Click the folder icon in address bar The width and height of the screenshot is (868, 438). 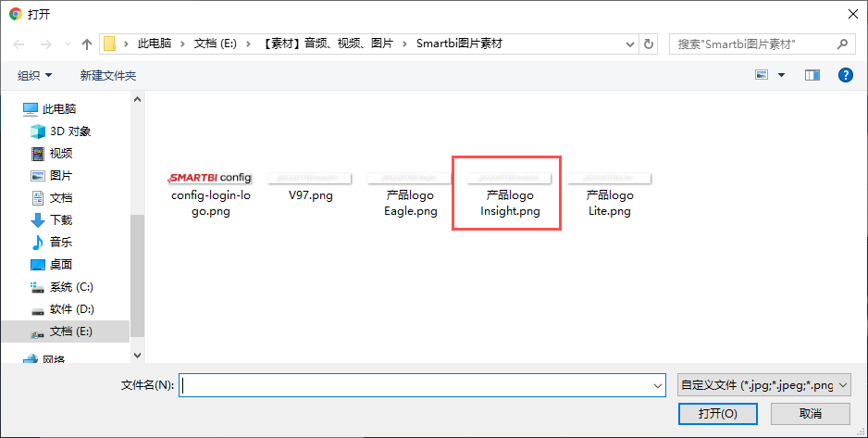(109, 44)
